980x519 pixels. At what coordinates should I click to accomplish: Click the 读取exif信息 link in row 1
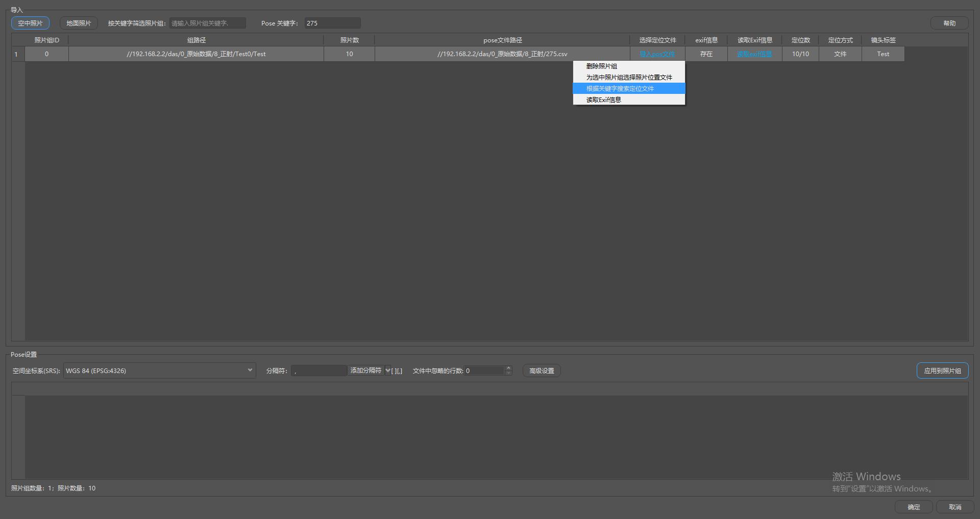[x=754, y=54]
